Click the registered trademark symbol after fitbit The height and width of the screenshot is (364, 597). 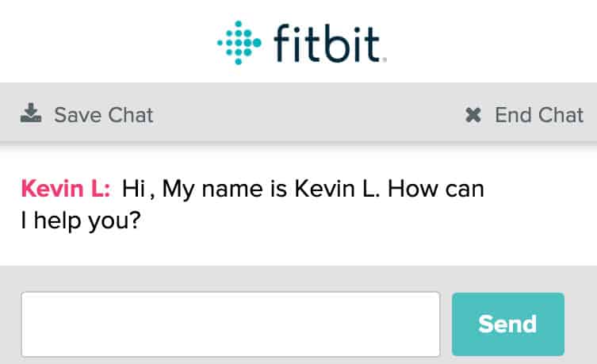click(385, 59)
